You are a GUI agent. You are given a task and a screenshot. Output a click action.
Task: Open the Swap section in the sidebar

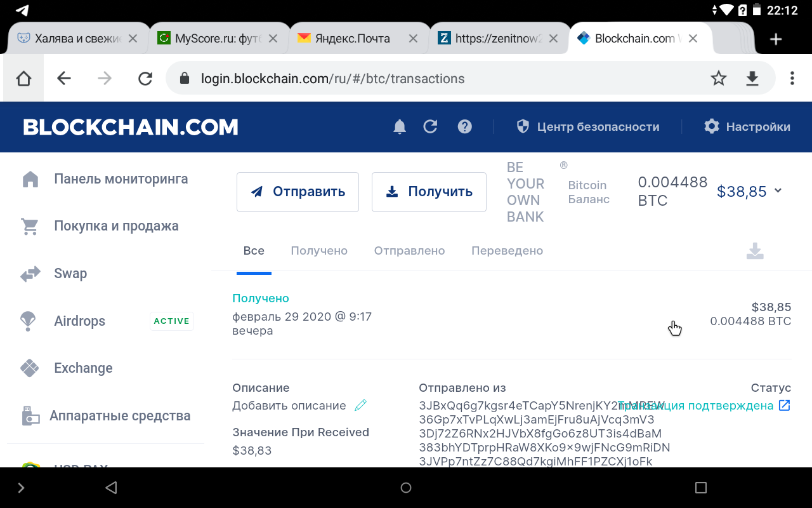pyautogui.click(x=70, y=273)
